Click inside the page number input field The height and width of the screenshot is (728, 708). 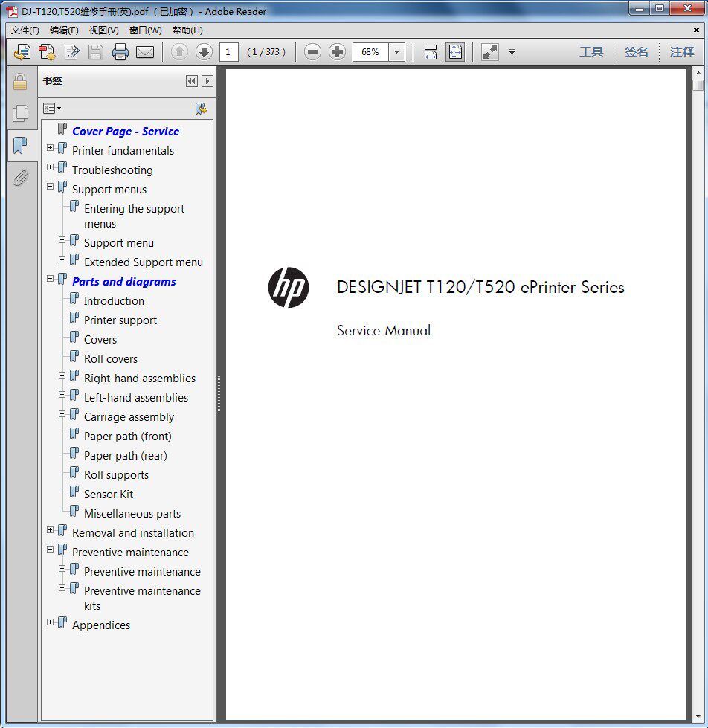tap(229, 52)
